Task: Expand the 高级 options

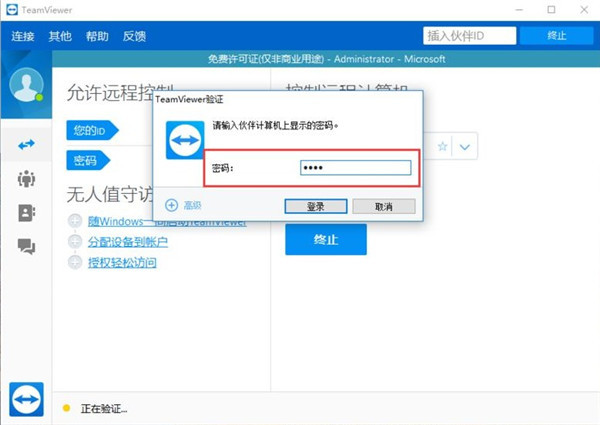Action: (183, 205)
